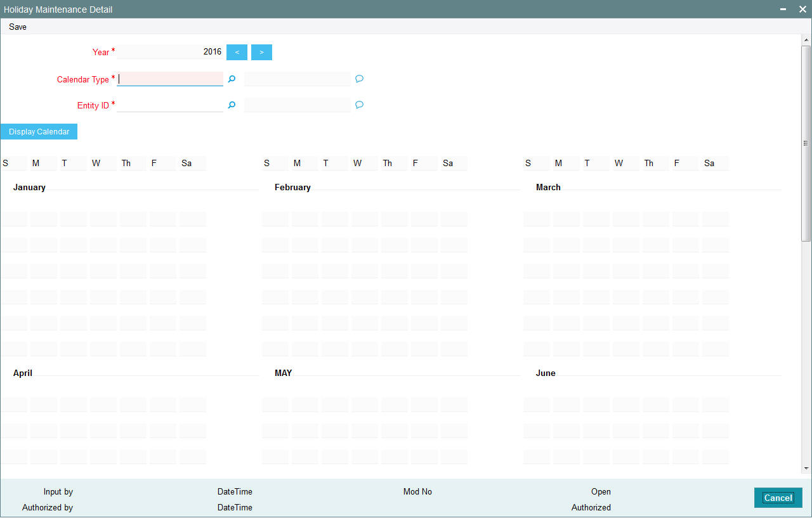Click the February month heading
The height and width of the screenshot is (518, 812).
coord(292,188)
